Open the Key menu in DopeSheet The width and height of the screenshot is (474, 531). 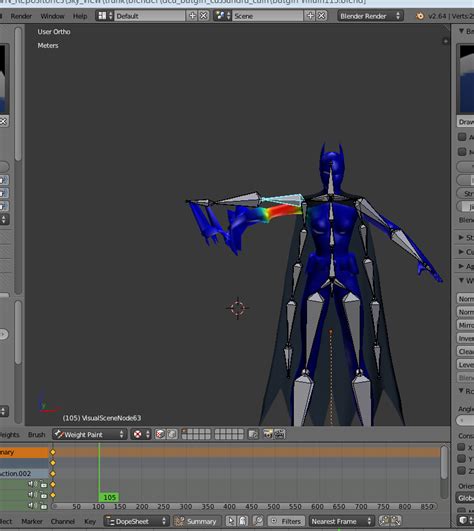click(90, 521)
